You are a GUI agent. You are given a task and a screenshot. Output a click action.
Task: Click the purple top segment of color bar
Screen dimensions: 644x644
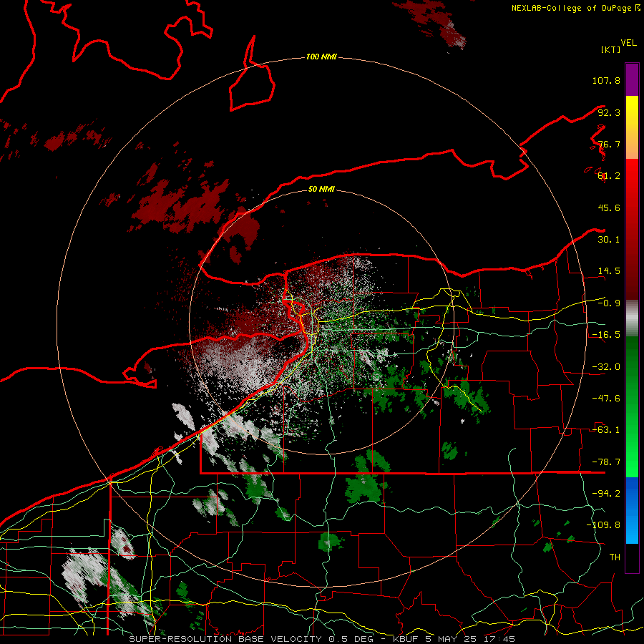pos(632,79)
